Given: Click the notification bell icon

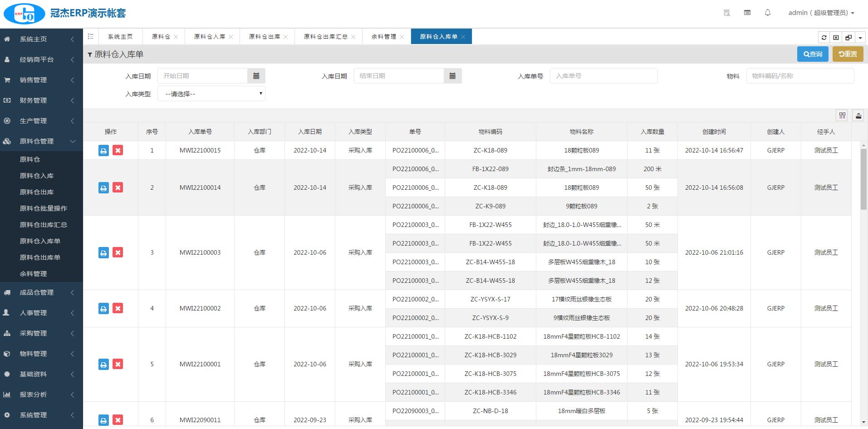Looking at the screenshot, I should (768, 13).
